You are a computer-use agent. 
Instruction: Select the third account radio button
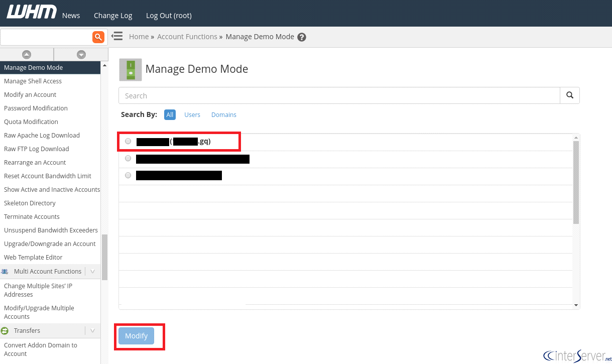(128, 175)
